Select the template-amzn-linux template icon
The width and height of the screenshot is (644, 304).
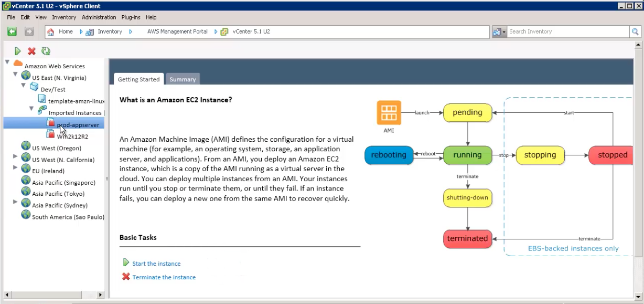point(42,99)
